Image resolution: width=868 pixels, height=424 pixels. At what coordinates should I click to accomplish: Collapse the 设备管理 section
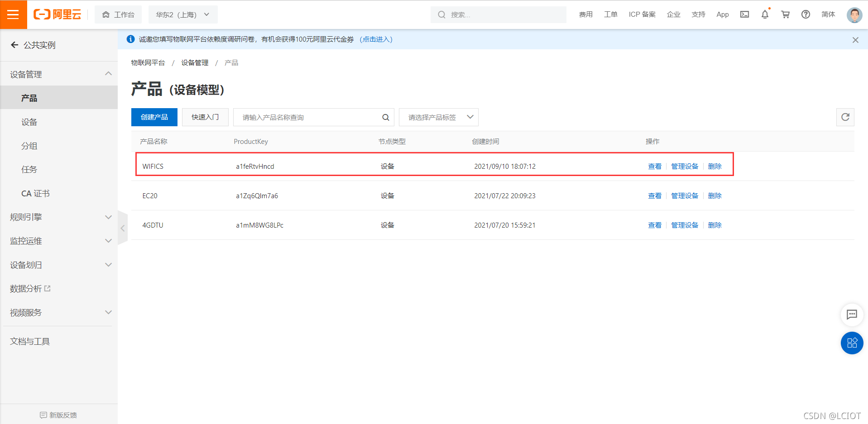[59, 74]
